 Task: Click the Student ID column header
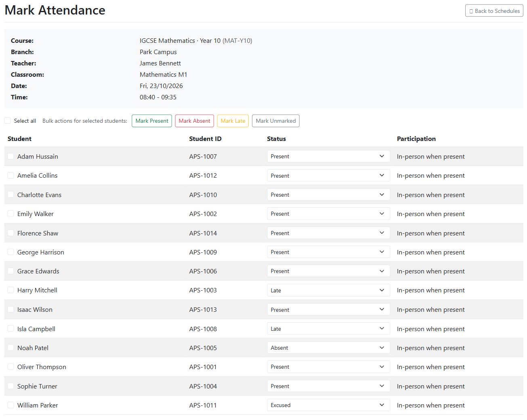(205, 139)
